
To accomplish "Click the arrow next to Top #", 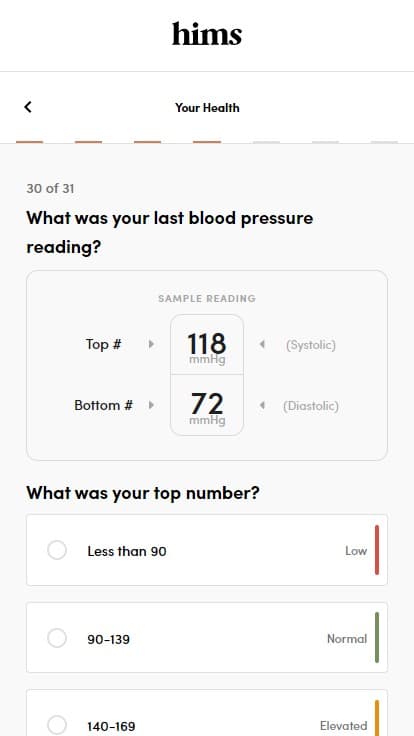I will pos(151,344).
